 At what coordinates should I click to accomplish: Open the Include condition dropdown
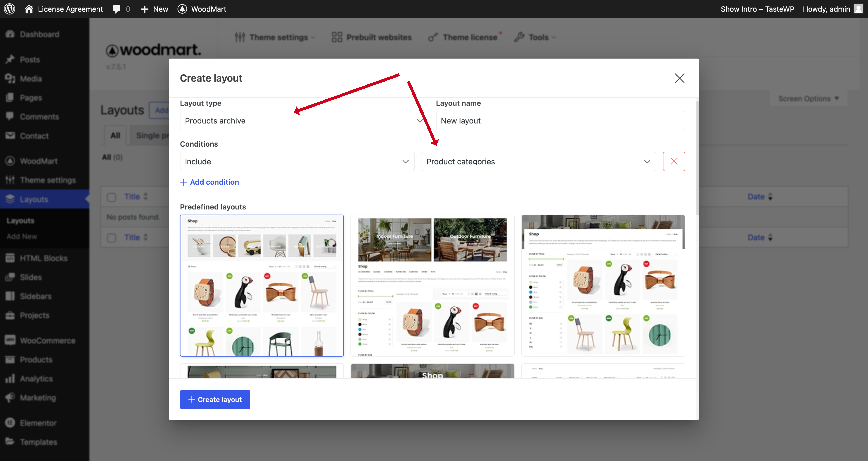tap(297, 161)
